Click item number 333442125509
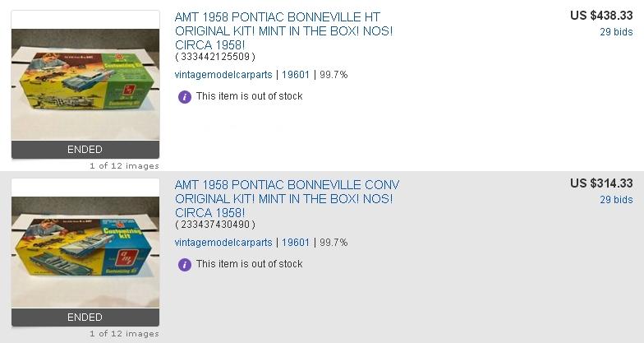Screen dimensions: 644x343 coord(215,57)
